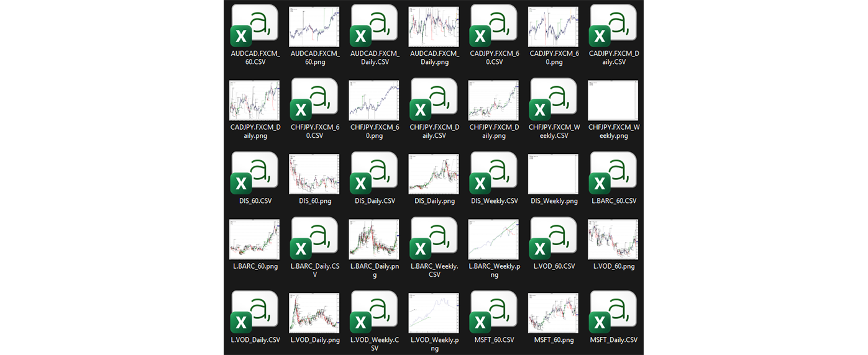Click the CADJPY.FXCM_Daily.png filename label
The image size is (868, 355).
(255, 131)
